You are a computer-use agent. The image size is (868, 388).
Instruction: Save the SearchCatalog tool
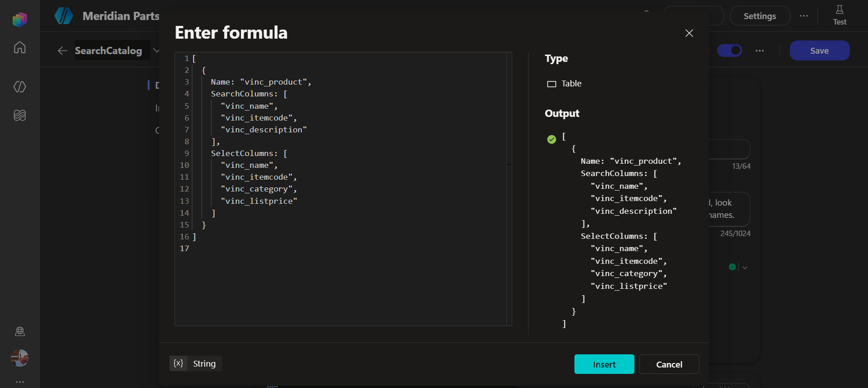pyautogui.click(x=819, y=50)
